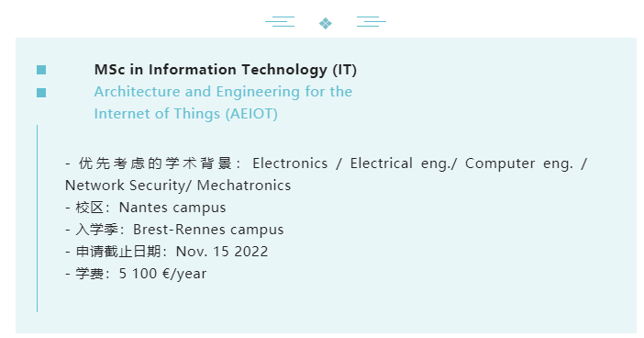
Task: Click the Nov. 15 2022 deadline date
Action: (222, 252)
